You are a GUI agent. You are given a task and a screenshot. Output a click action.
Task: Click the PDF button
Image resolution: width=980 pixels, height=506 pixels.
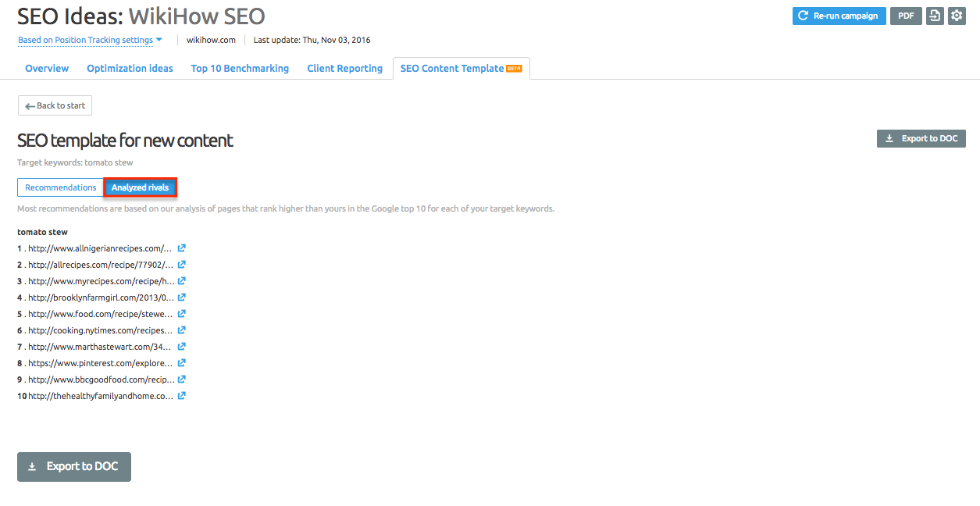point(906,16)
